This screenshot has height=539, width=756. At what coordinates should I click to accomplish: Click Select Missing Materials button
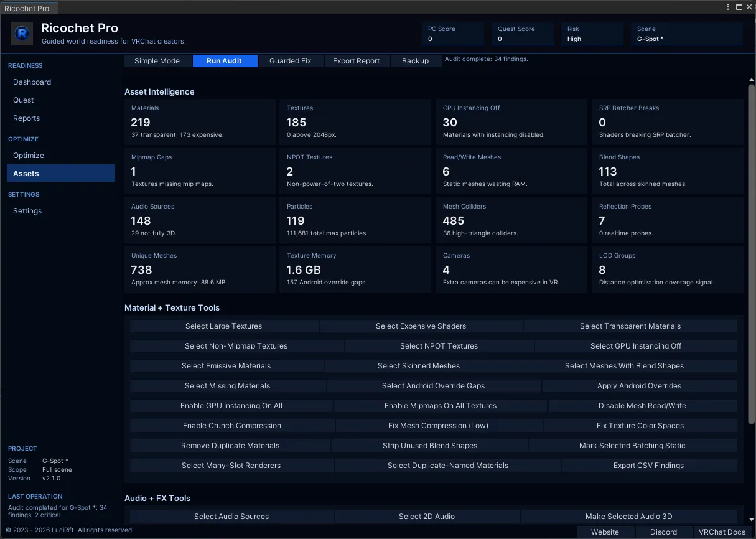point(228,386)
